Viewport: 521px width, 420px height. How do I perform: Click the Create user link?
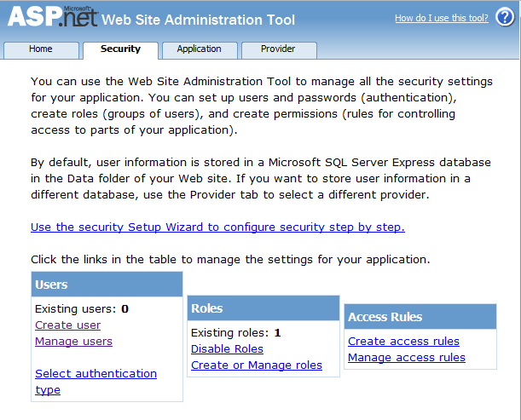pos(67,325)
